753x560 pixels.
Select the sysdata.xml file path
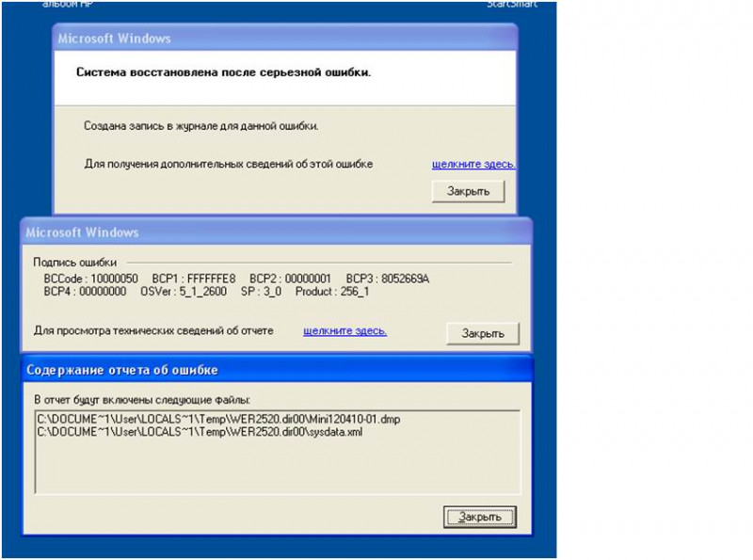[x=200, y=432]
